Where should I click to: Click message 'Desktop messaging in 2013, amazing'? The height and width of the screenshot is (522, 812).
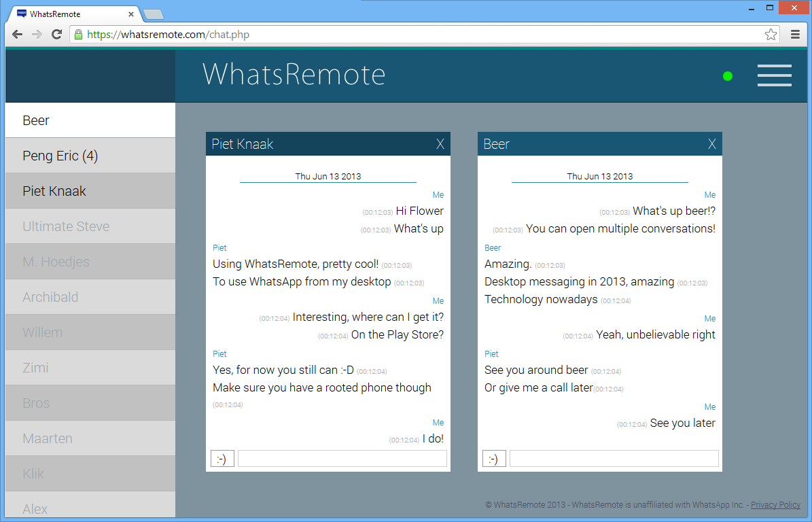[580, 281]
